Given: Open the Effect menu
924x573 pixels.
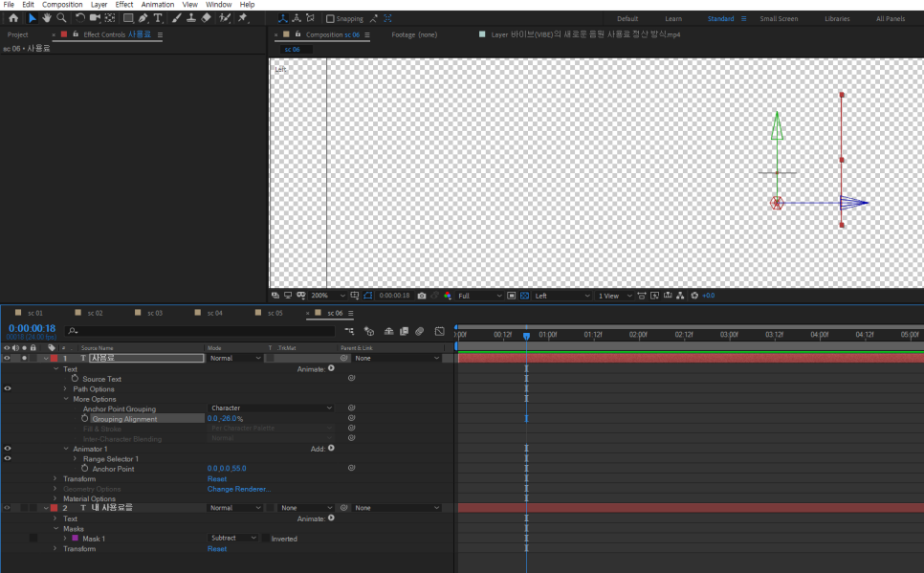Looking at the screenshot, I should pyautogui.click(x=123, y=5).
